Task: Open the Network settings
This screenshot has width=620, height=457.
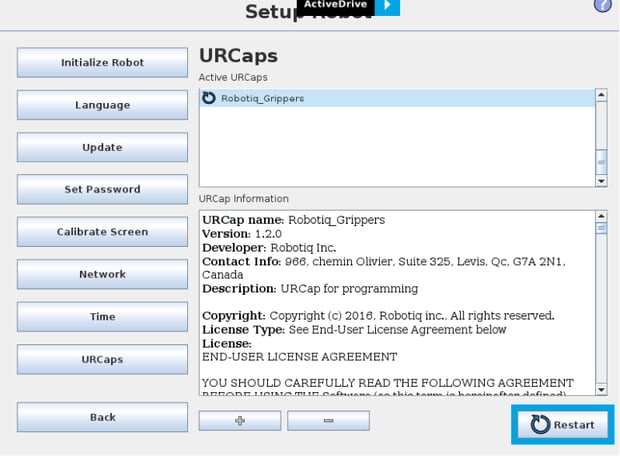Action: [102, 274]
